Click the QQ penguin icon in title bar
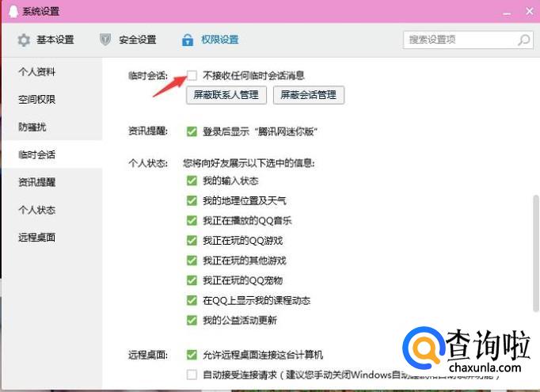Screen dimensions: 540x392 (x=13, y=11)
